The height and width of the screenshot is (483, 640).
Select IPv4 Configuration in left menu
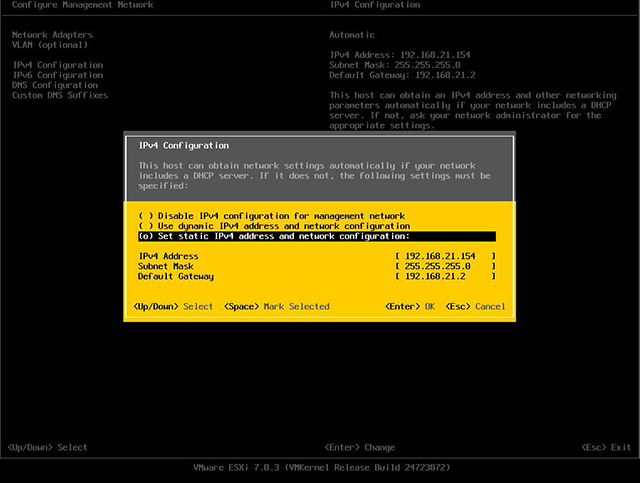[58, 65]
